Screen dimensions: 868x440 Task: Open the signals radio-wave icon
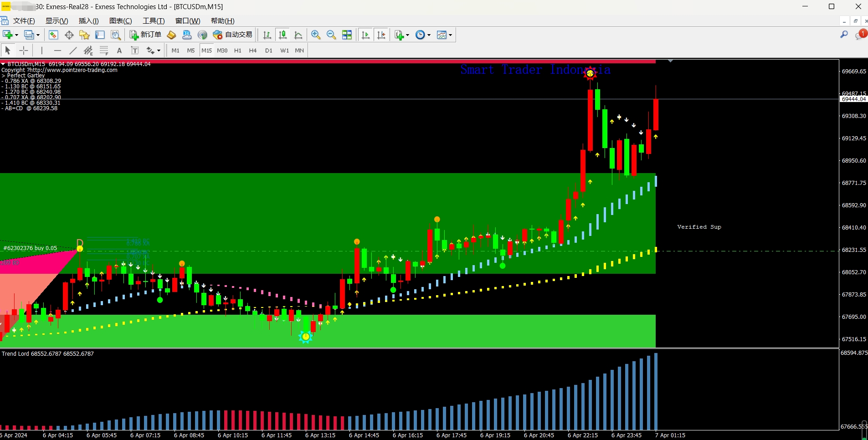(202, 35)
